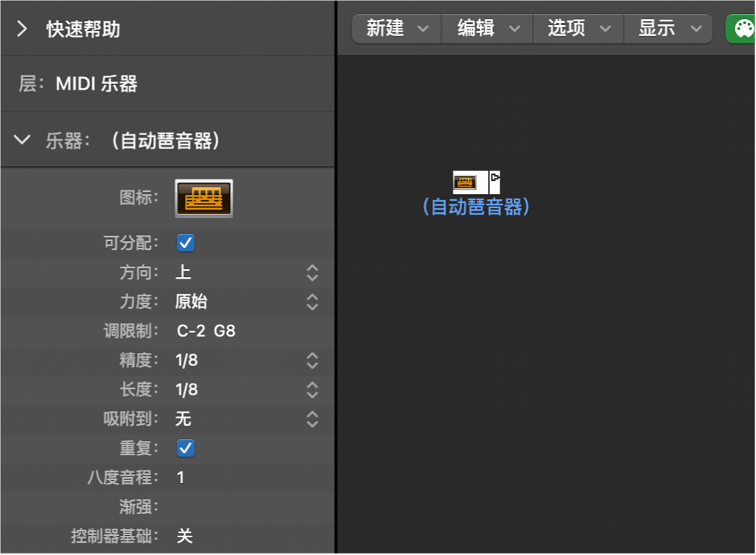
Task: Click the keyboard icon in the inspector
Action: 204,198
